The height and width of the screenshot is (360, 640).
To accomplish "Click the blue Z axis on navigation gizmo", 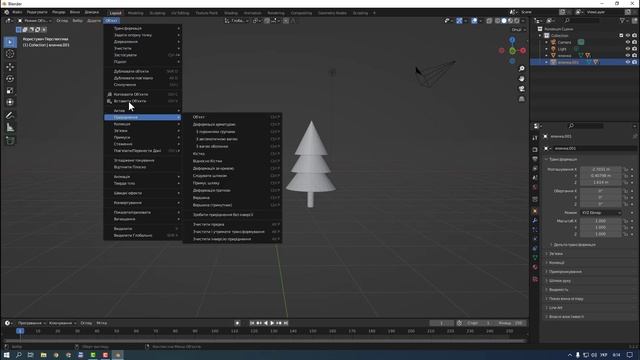I will [x=512, y=40].
